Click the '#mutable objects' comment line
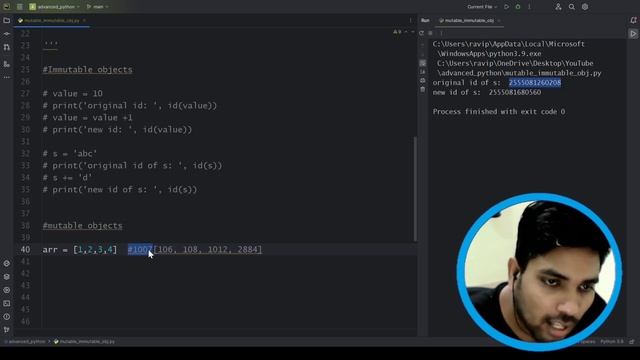The width and height of the screenshot is (640, 360). [x=82, y=225]
